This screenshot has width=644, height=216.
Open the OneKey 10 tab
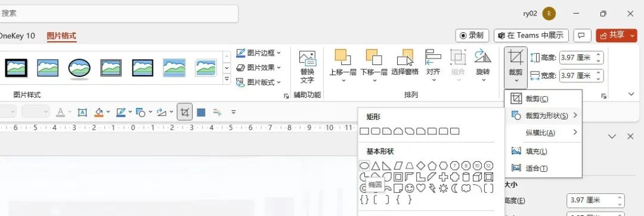click(x=17, y=36)
